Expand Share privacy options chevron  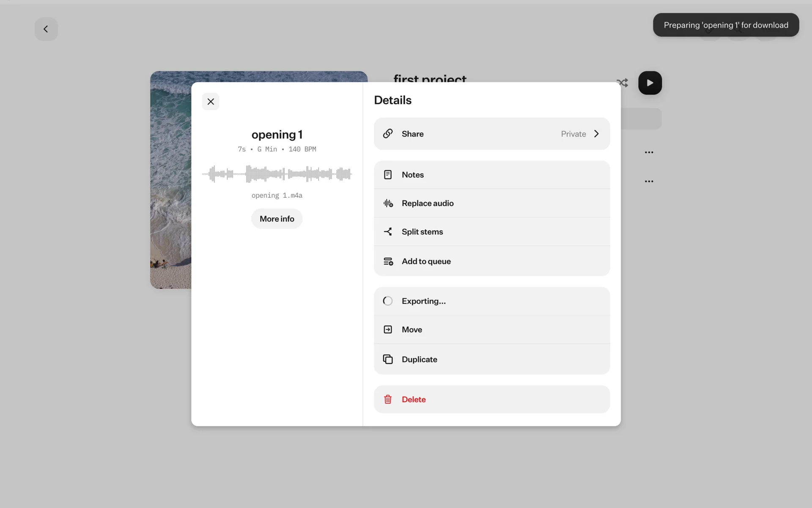point(596,134)
